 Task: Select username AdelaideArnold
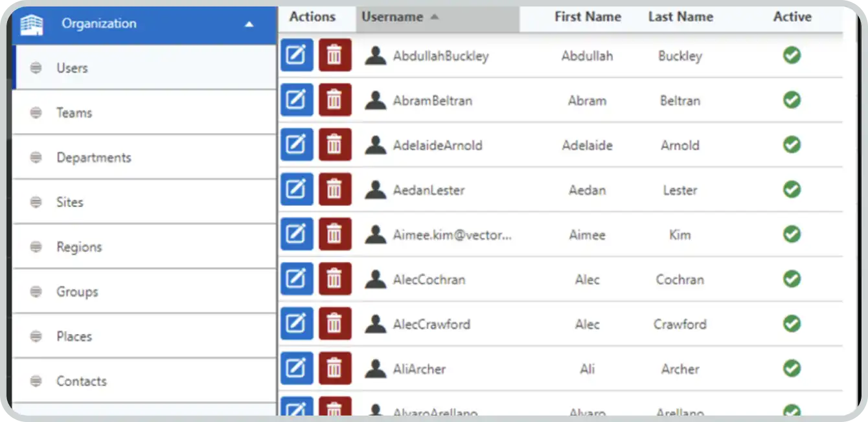pos(438,146)
